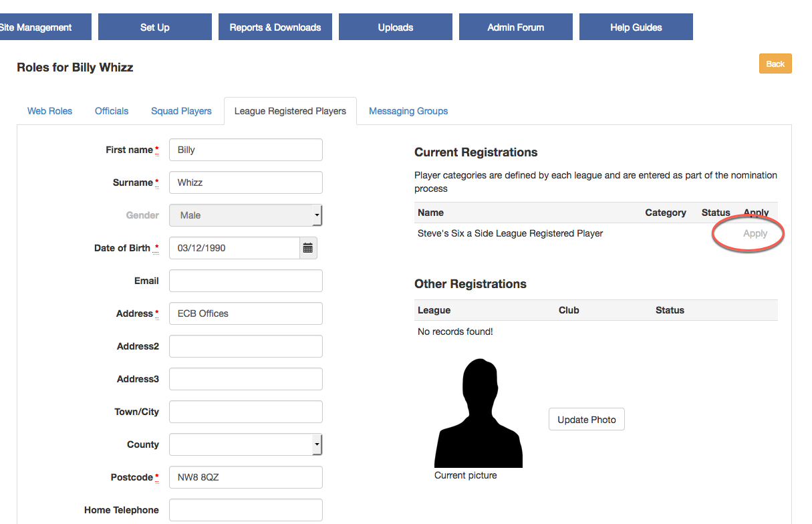
Task: Click Apply for Steve's Six a Side League
Action: pos(755,234)
